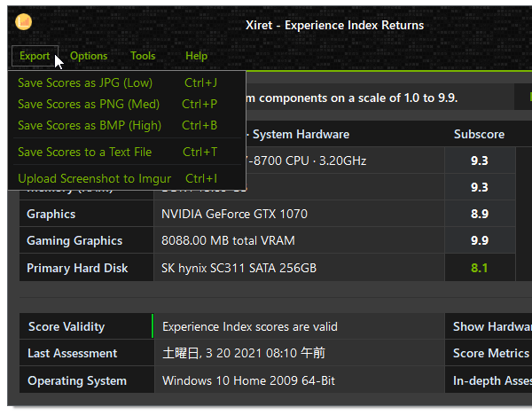Click the Score Metrics button
The width and height of the screenshot is (532, 415).
pyautogui.click(x=489, y=353)
